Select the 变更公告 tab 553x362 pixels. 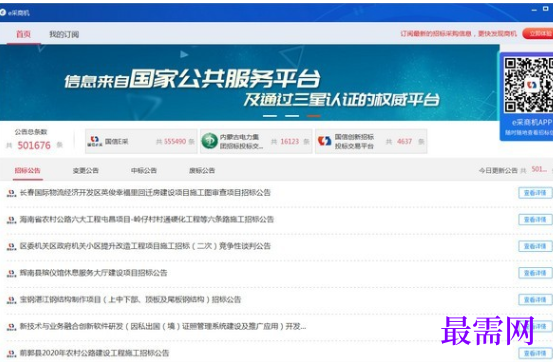coord(86,170)
